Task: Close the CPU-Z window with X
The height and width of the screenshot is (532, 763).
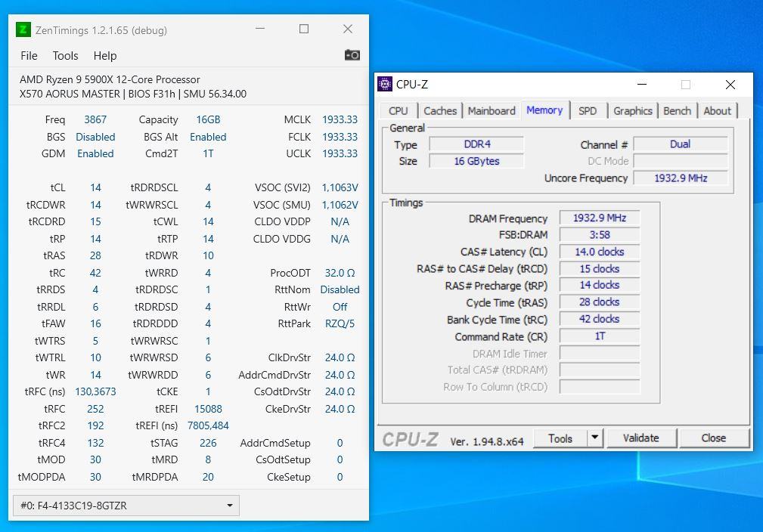Action: (730, 85)
